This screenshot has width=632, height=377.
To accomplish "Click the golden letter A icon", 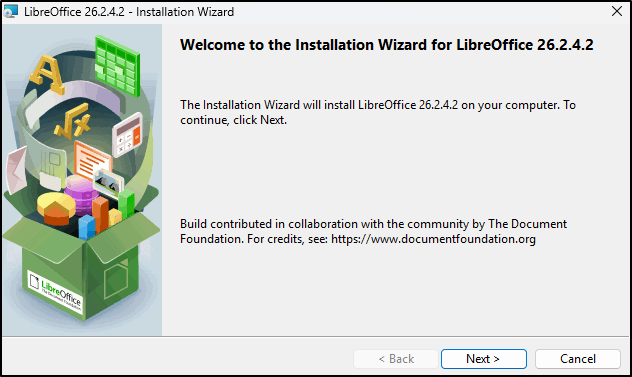I will click(47, 75).
